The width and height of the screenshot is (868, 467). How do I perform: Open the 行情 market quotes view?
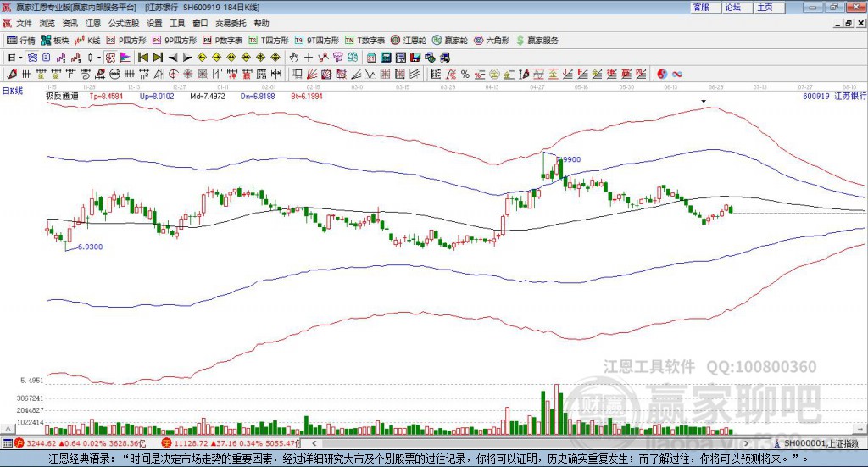click(21, 40)
